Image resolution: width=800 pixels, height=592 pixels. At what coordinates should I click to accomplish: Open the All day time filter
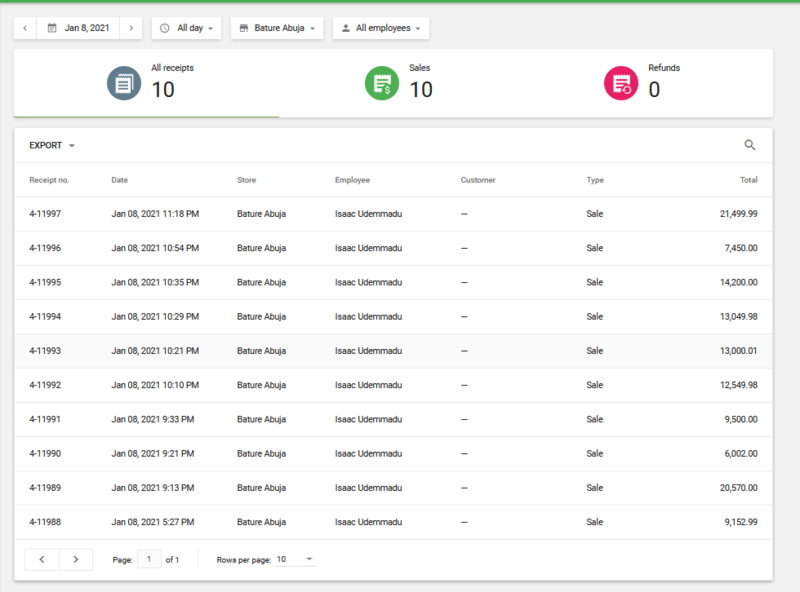tap(187, 28)
